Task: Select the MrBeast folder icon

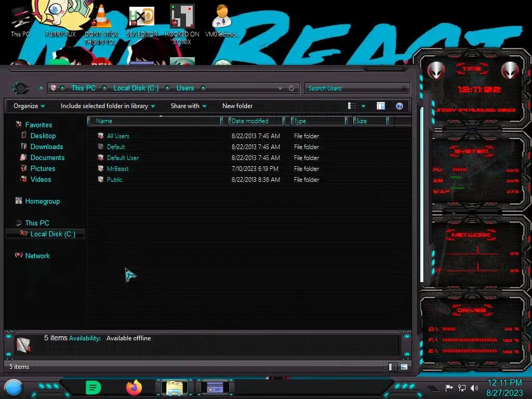Action: (x=101, y=168)
